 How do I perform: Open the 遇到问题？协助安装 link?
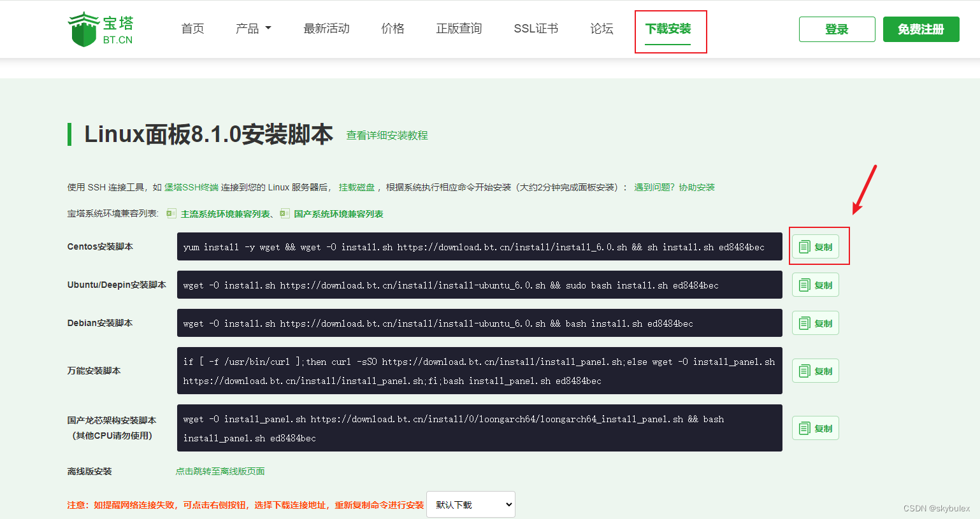pos(674,187)
